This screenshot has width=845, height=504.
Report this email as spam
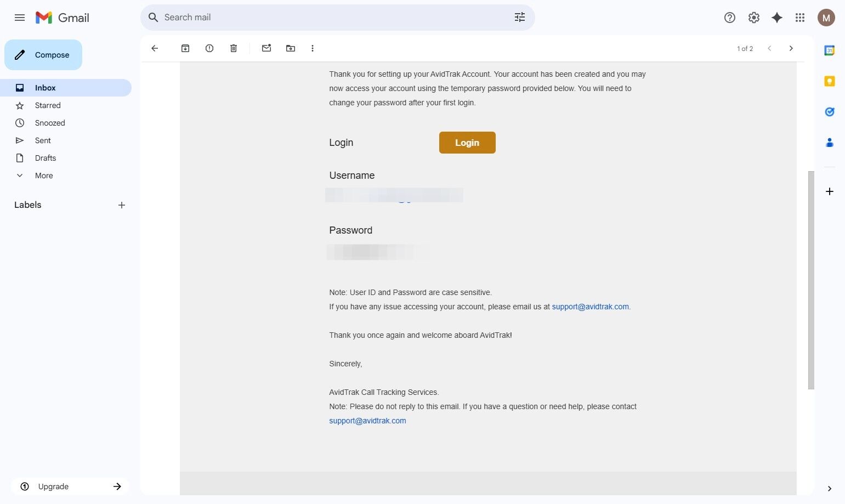pyautogui.click(x=209, y=48)
